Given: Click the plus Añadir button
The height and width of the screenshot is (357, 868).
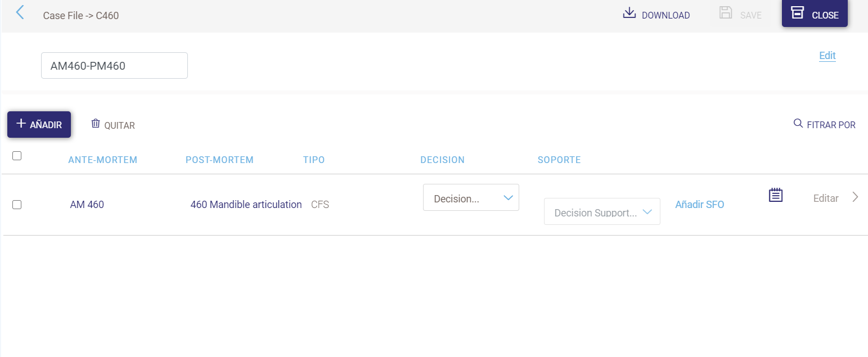Looking at the screenshot, I should pos(39,124).
